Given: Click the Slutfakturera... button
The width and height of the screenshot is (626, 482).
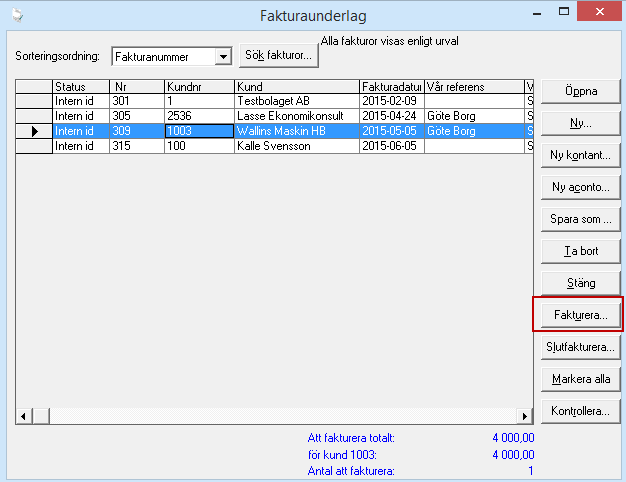Looking at the screenshot, I should click(580, 347).
